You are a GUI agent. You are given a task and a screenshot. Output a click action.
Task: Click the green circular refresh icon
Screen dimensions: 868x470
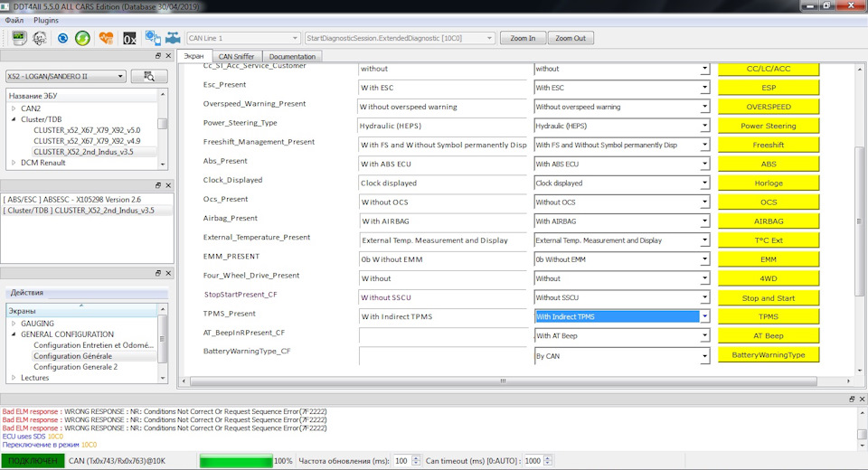coord(82,38)
